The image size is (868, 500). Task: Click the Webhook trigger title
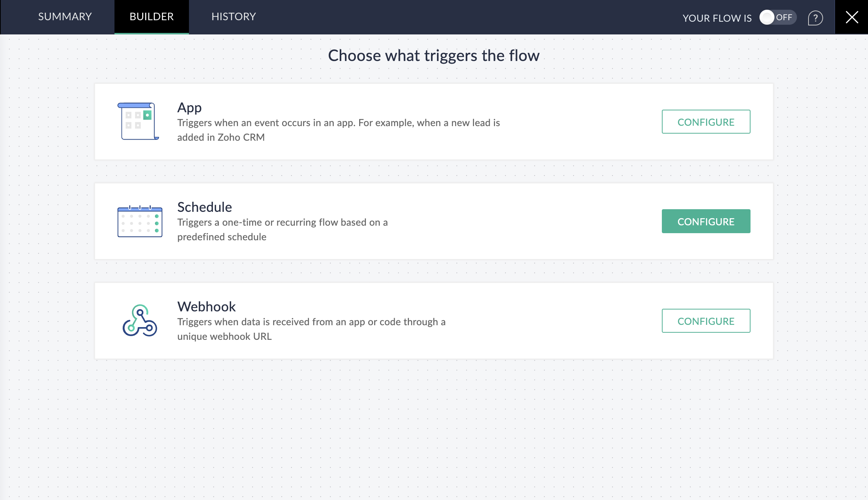pos(206,307)
